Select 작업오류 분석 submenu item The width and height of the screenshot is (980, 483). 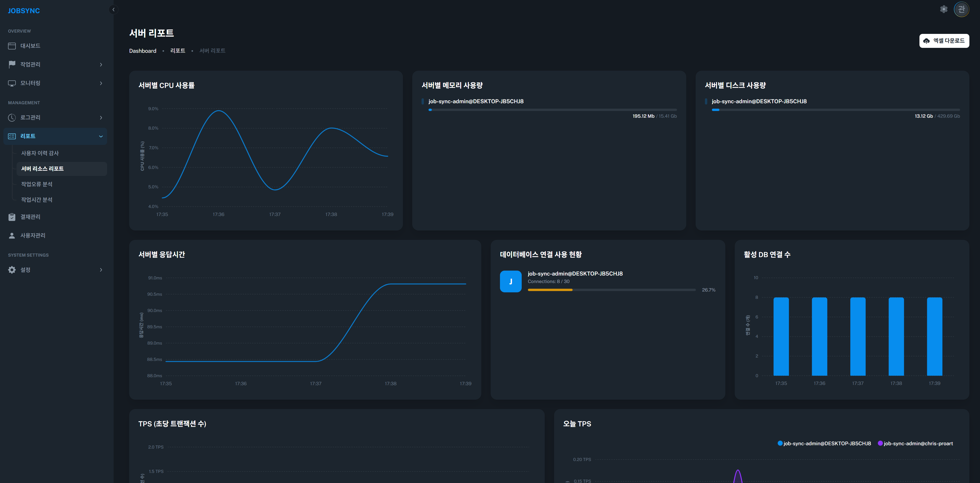62,184
